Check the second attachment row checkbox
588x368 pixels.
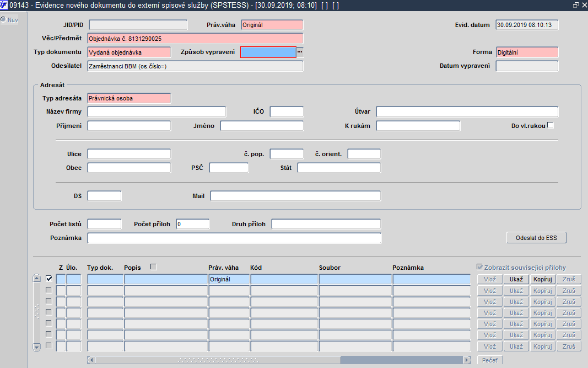point(48,290)
